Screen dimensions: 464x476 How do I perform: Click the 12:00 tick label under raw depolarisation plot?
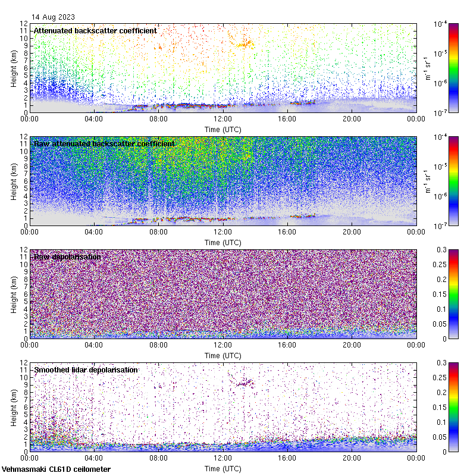(222, 345)
